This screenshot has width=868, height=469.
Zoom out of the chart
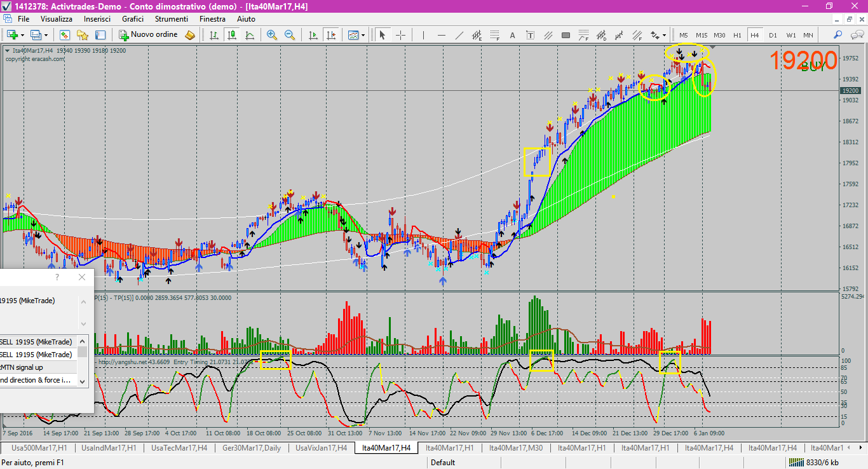click(x=290, y=35)
